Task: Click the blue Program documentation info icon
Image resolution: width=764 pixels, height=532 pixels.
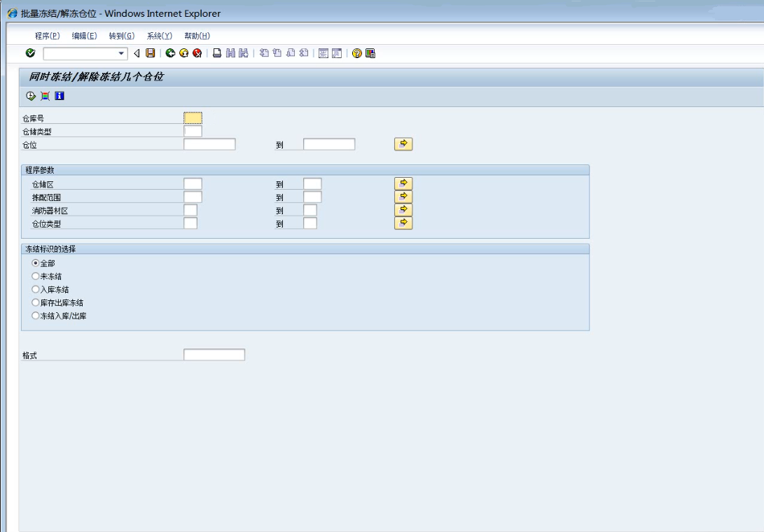Action: [60, 96]
